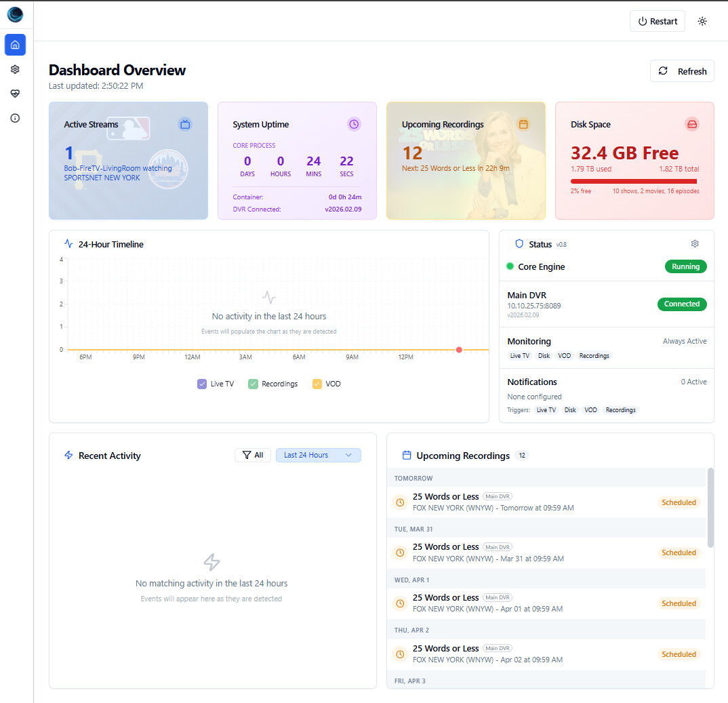728x703 pixels.
Task: Click the Active Streams TV icon
Action: (x=185, y=124)
